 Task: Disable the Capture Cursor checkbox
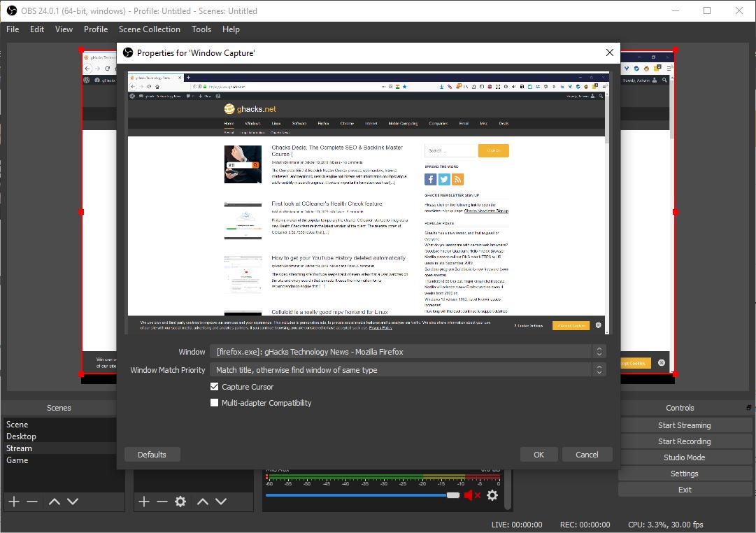tap(215, 386)
